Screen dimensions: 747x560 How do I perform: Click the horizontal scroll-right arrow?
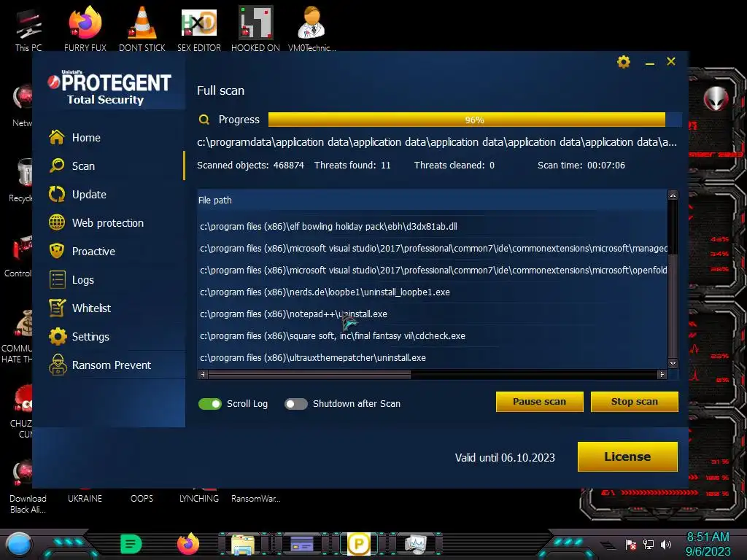pos(662,374)
